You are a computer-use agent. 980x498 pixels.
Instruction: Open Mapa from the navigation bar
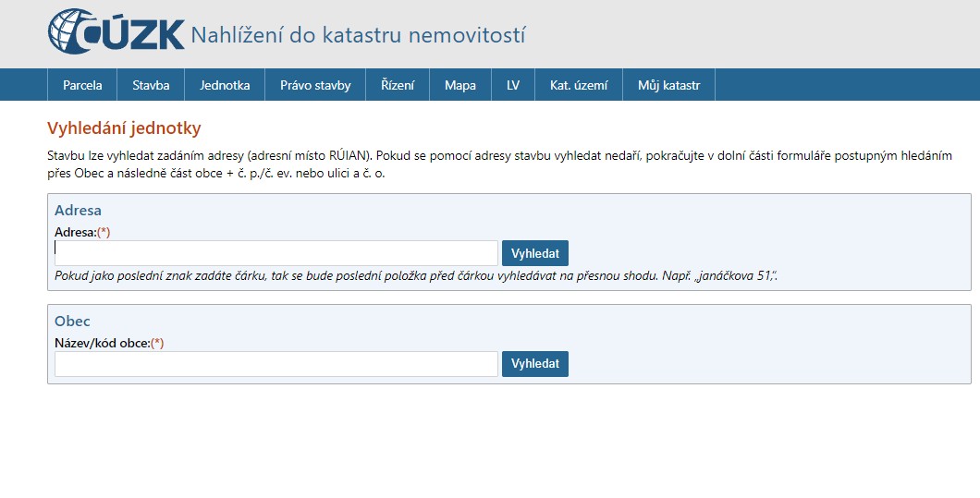[x=459, y=85]
